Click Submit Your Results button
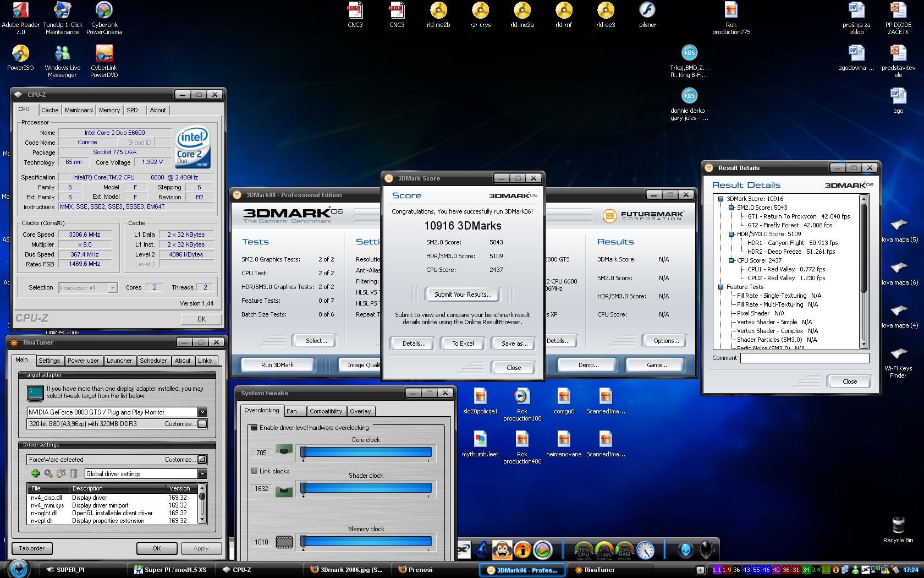 463,295
